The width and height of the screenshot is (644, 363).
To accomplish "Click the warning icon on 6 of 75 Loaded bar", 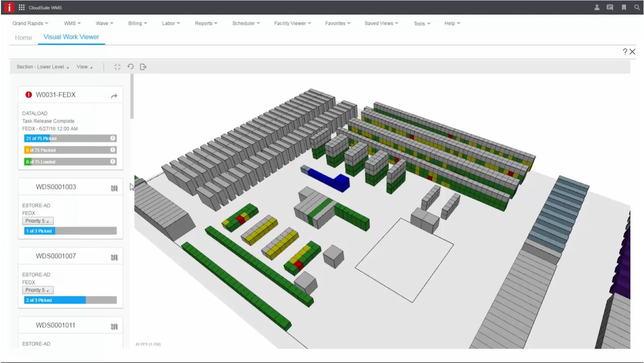I will tap(113, 162).
